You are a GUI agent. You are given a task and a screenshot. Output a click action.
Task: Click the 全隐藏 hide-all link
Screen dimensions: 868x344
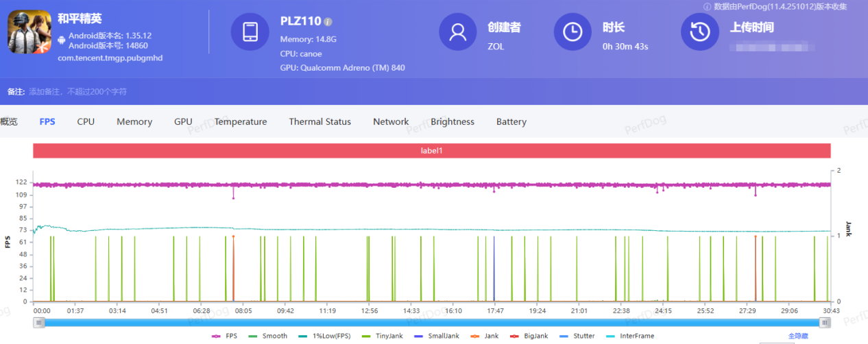pyautogui.click(x=799, y=336)
